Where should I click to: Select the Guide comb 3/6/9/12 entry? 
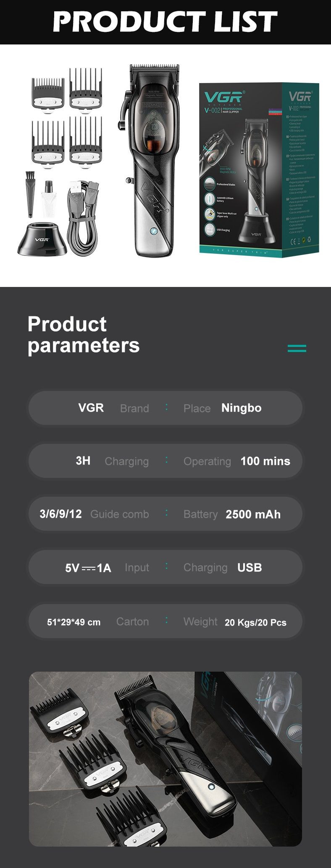tap(94, 514)
